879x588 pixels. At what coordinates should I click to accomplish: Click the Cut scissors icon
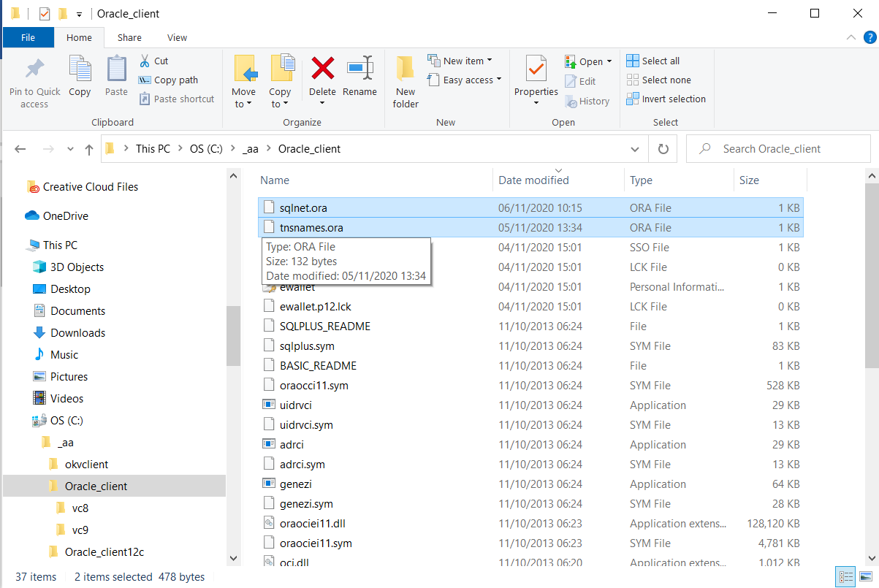tap(145, 61)
